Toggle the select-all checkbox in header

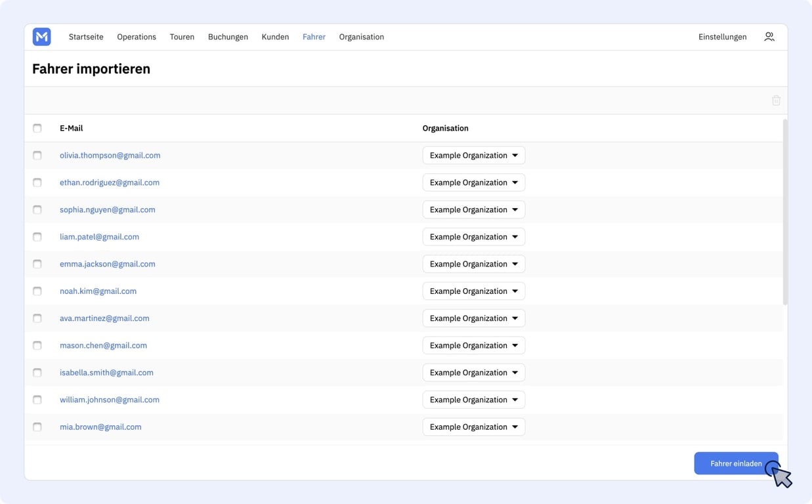pyautogui.click(x=37, y=128)
